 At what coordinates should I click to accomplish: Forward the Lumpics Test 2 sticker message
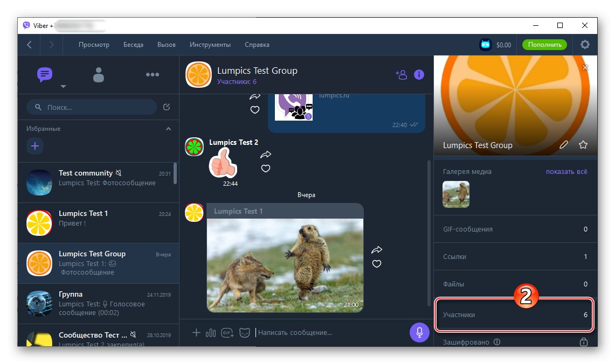266,155
